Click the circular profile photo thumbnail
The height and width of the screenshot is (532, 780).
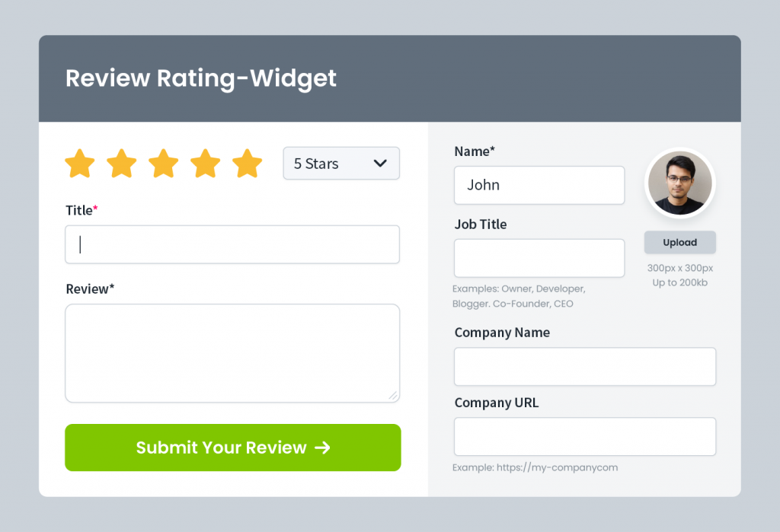pyautogui.click(x=679, y=183)
